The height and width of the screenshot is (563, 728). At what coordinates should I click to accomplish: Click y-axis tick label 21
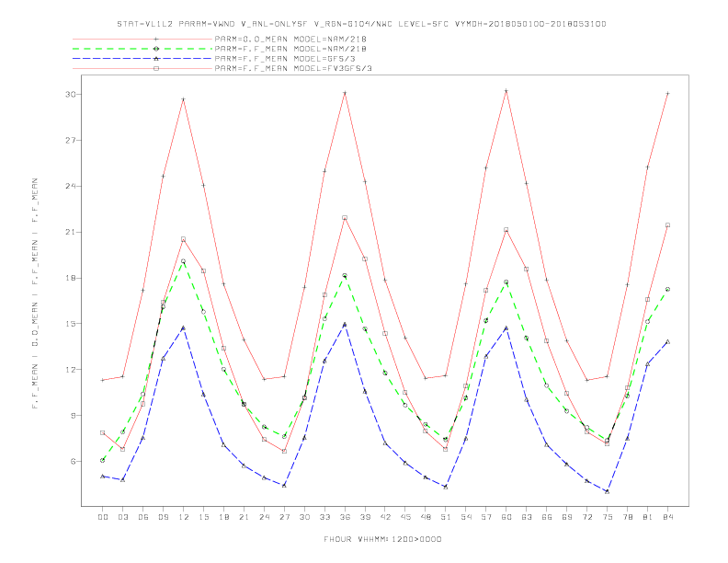70,232
